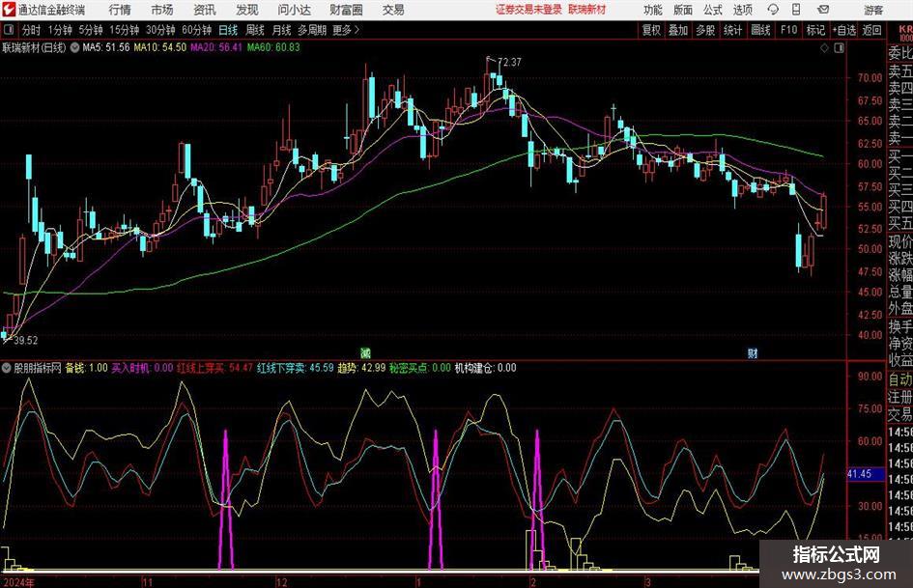Click the 游客 guest account label
Viewport: 913px width, 588px height.
[873, 10]
